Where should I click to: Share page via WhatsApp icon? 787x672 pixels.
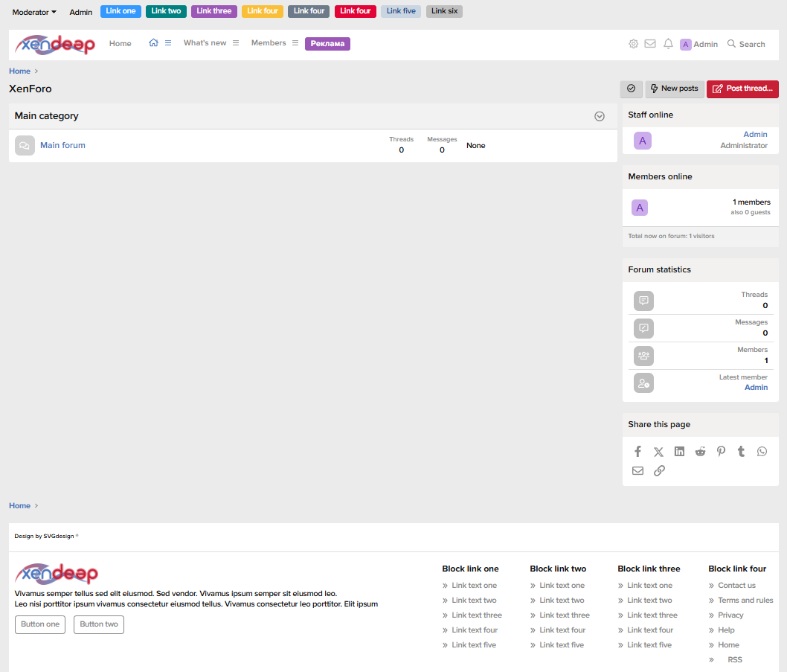(762, 452)
